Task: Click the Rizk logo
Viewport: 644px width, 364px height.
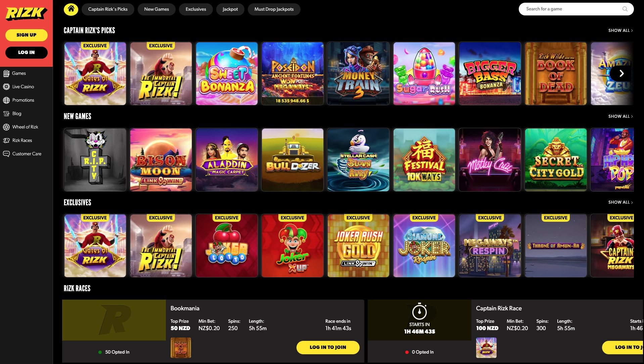Action: click(26, 13)
